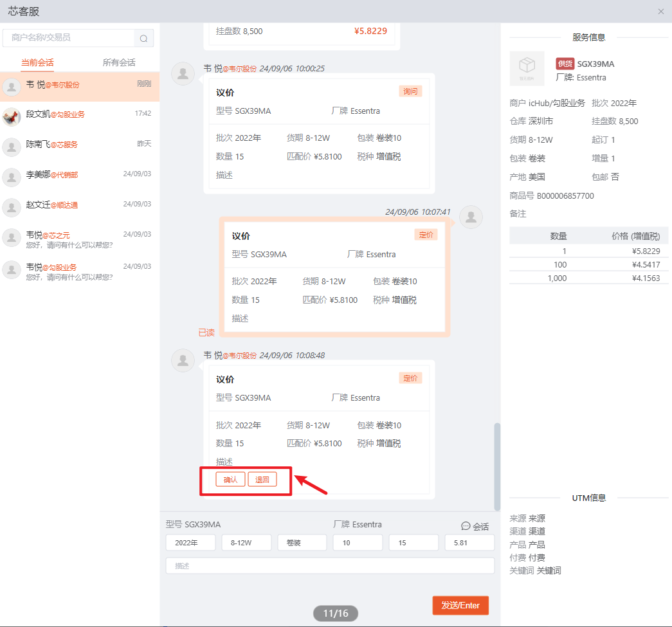Click the 8-12W lead time field
This screenshot has height=627, width=672.
pyautogui.click(x=246, y=543)
